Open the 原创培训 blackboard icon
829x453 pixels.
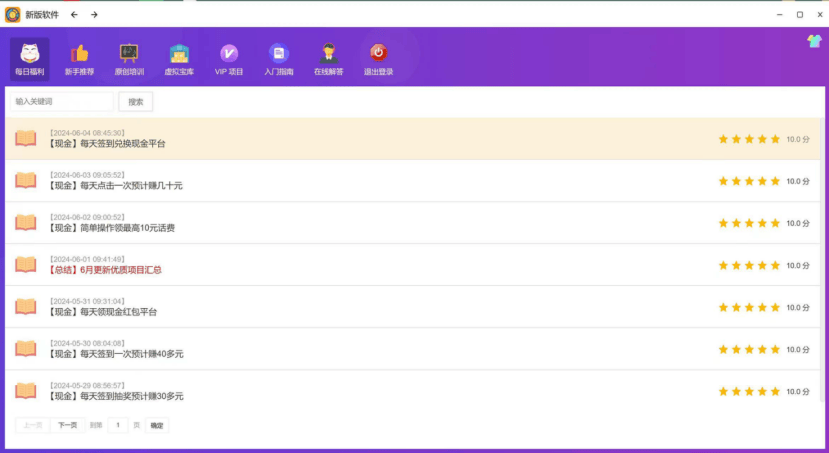pos(129,54)
